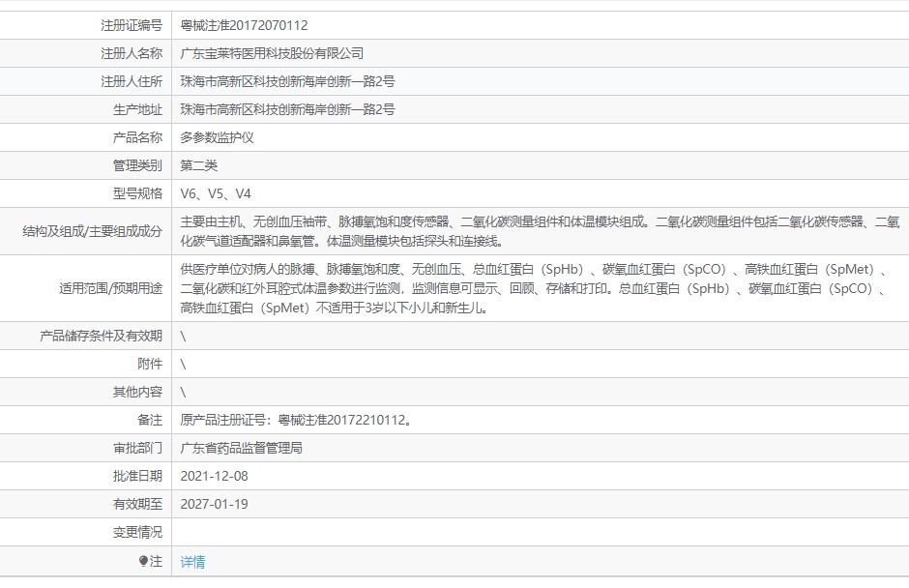Screen dimensions: 909x588
Task: Click the 产品名称 label
Action: click(x=137, y=137)
